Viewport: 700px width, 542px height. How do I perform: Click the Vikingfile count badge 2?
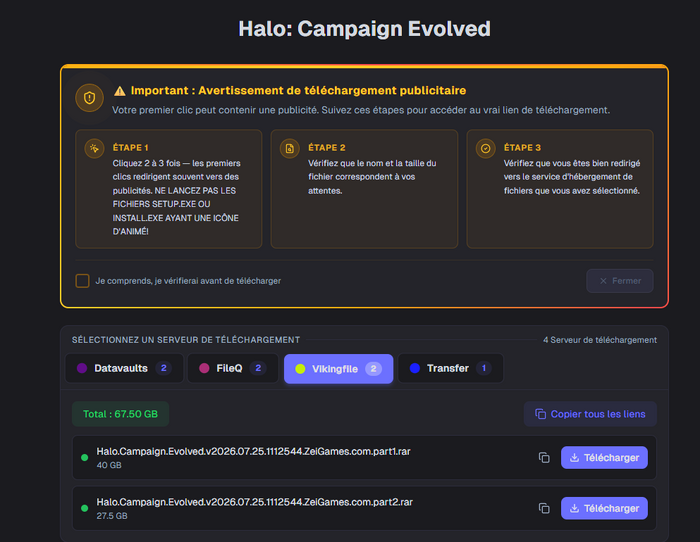[x=373, y=369]
